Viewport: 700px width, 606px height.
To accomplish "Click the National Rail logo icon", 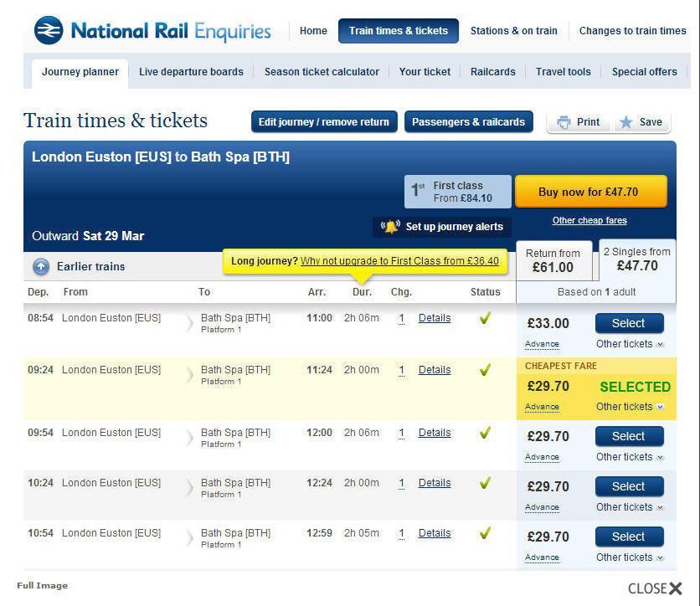I will tap(49, 31).
